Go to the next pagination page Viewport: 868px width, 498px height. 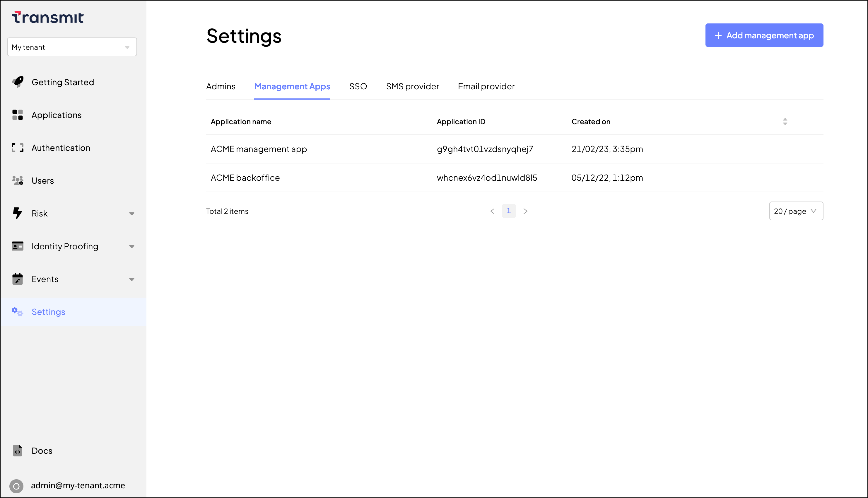tap(525, 211)
